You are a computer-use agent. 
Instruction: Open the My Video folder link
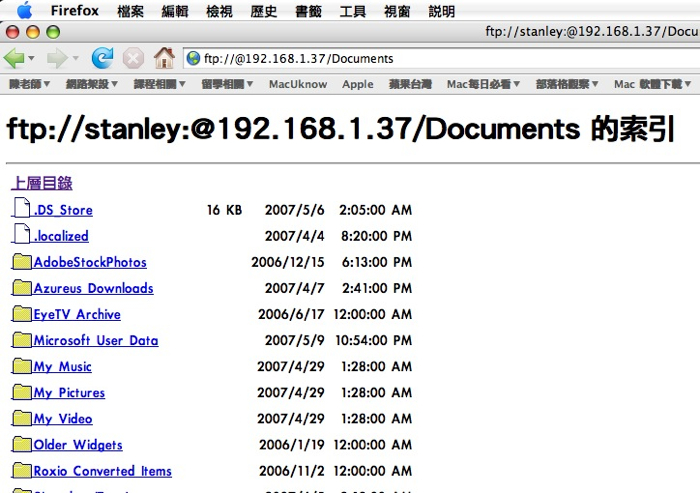click(63, 419)
